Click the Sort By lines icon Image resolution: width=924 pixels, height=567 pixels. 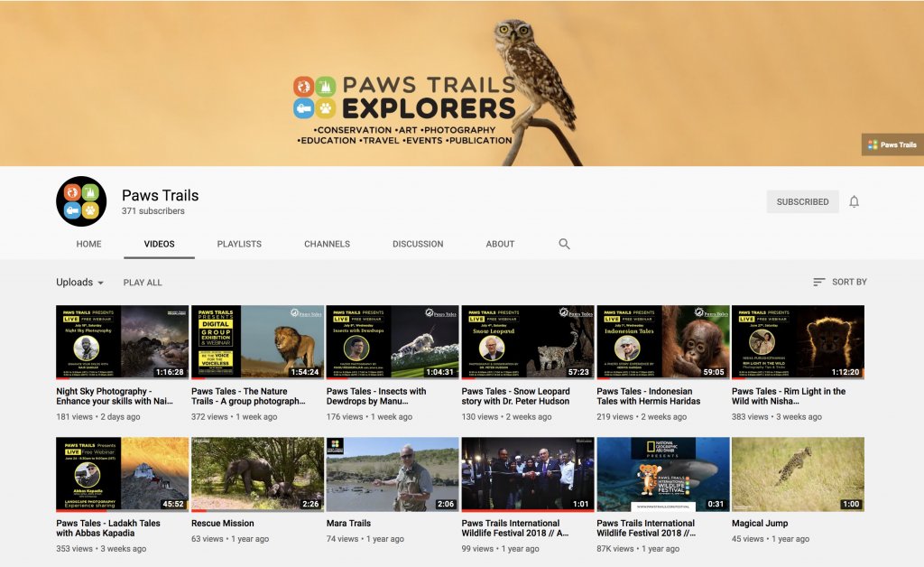(818, 283)
